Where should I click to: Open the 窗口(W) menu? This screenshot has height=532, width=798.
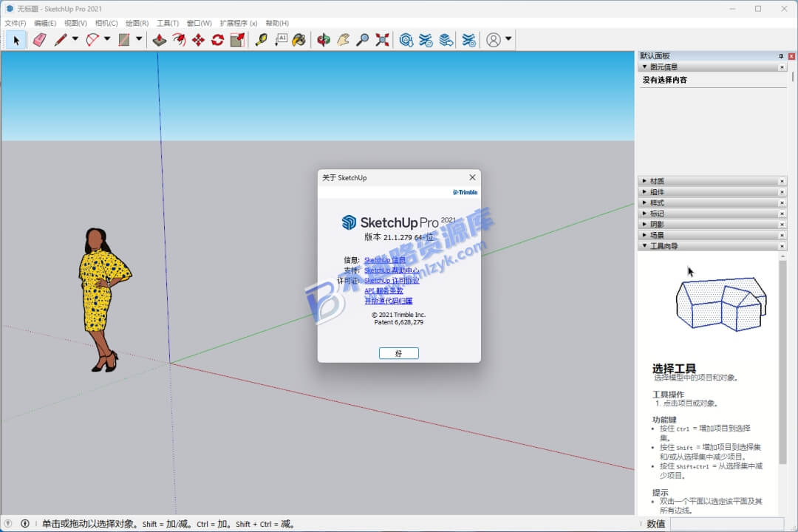pos(199,23)
